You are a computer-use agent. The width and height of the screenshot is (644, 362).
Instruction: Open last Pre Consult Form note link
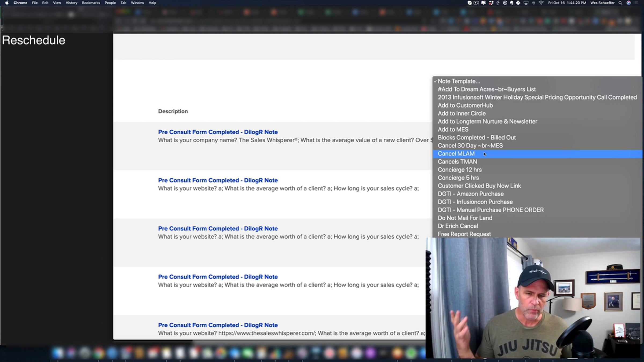[x=218, y=325]
